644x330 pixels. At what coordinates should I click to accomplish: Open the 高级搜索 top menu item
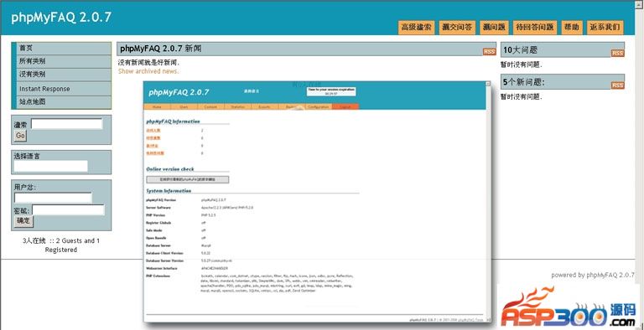416,28
